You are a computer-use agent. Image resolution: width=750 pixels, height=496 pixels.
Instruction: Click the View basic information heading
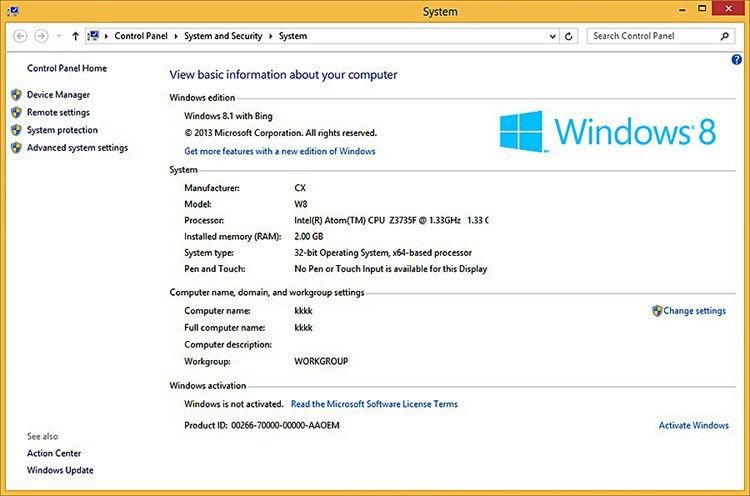pos(283,75)
